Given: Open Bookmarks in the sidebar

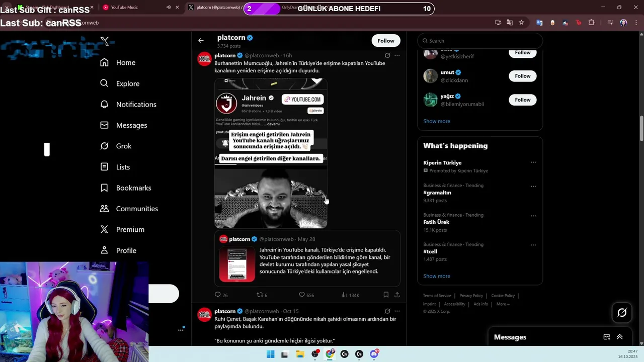Looking at the screenshot, I should point(126,188).
